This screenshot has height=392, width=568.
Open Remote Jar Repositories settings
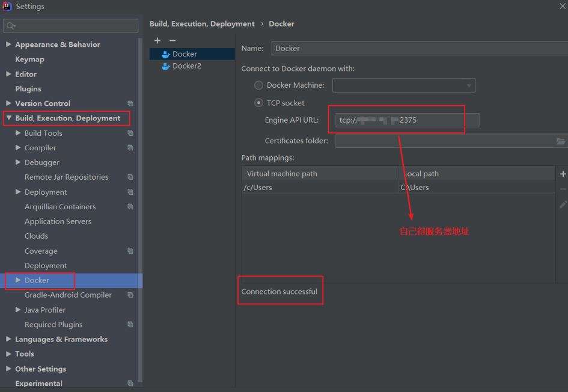tap(66, 177)
